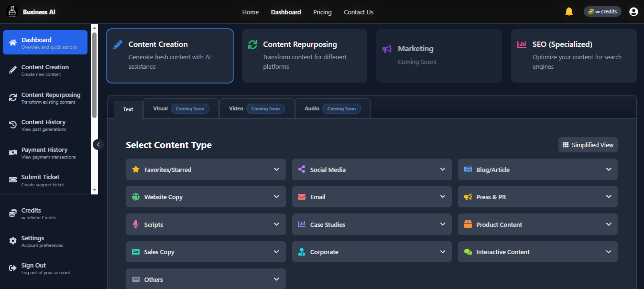Click the Content History clock icon
The height and width of the screenshot is (289, 644).
[13, 125]
